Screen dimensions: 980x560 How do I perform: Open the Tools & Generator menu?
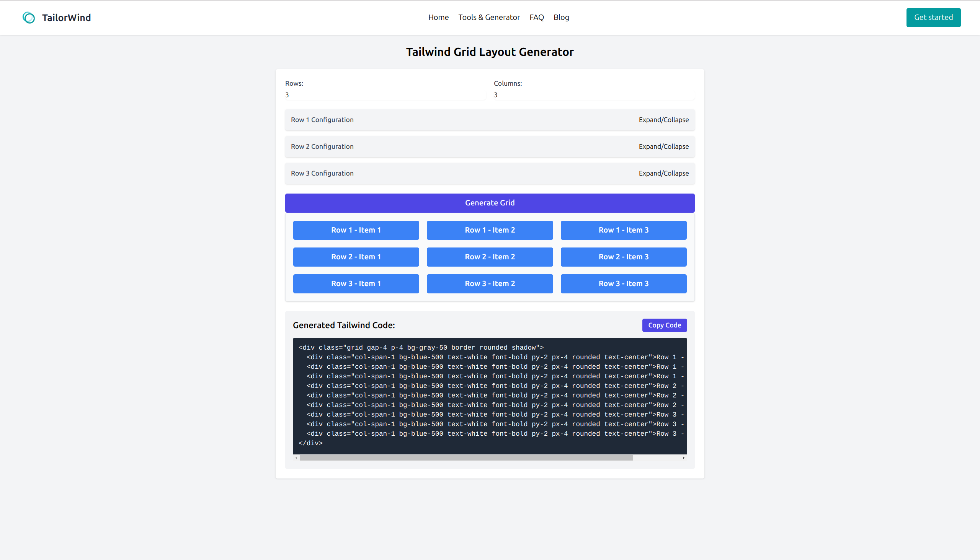click(488, 18)
